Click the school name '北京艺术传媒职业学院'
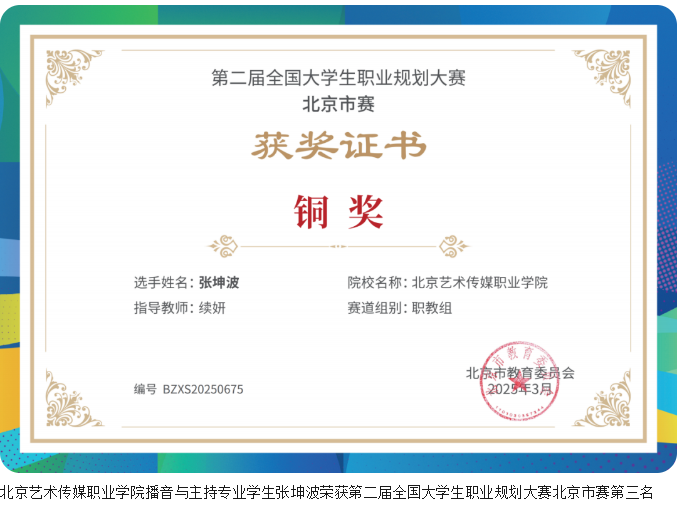Image resolution: width=678 pixels, height=512 pixels. [x=480, y=282]
